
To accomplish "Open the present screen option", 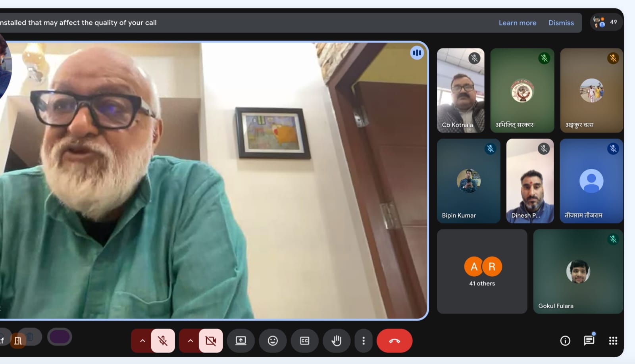I will 241,341.
